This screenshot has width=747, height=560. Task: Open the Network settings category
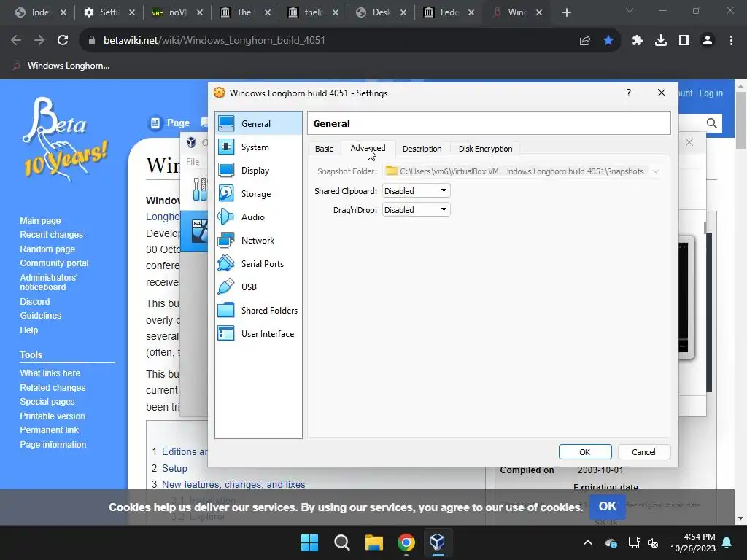258,241
